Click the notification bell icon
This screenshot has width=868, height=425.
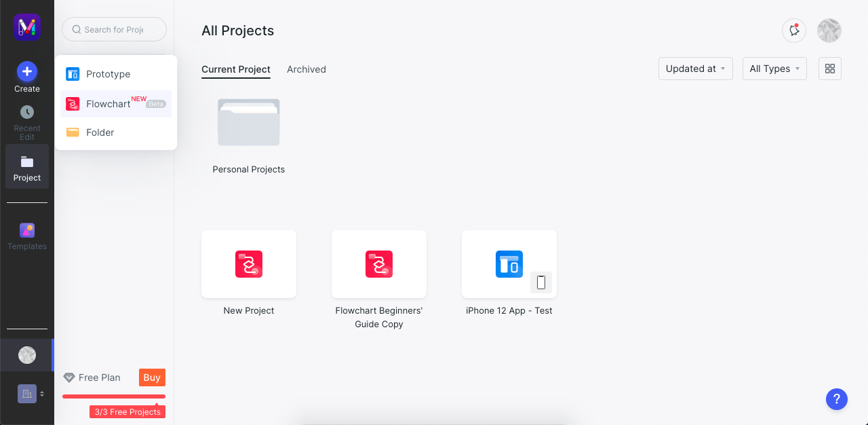[793, 31]
